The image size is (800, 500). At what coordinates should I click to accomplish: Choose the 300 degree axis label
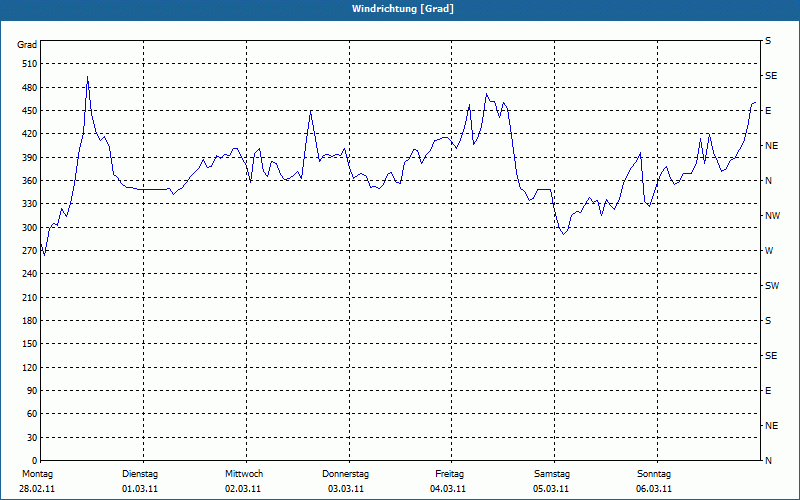pyautogui.click(x=30, y=228)
